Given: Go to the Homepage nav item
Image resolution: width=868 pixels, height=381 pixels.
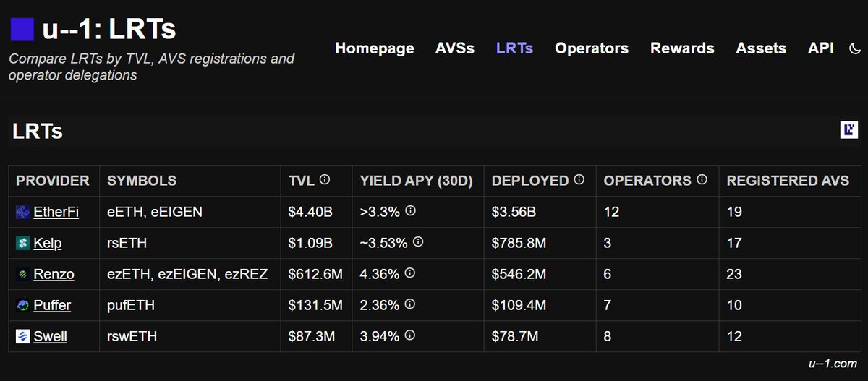Looking at the screenshot, I should pos(375,48).
